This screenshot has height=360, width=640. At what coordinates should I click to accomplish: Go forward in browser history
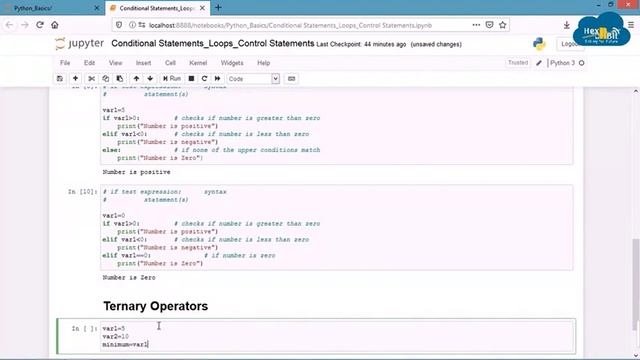pyautogui.click(x=25, y=25)
